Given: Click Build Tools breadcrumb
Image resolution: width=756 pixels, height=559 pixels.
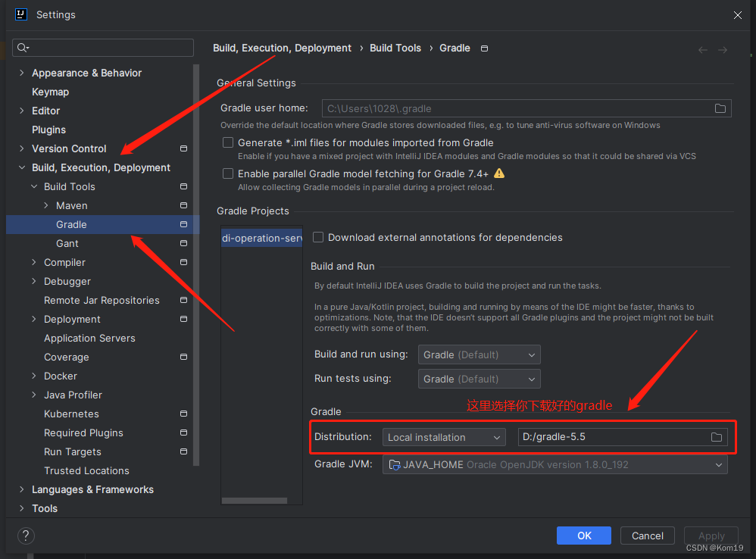Looking at the screenshot, I should (x=395, y=48).
